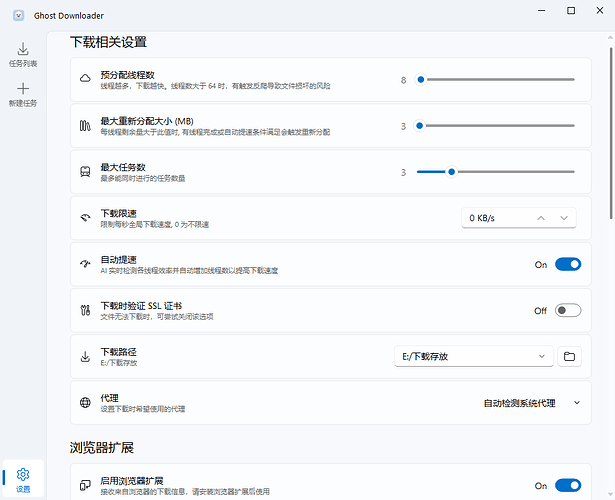Enable the 下载时验证 SSL 证书 toggle
The width and height of the screenshot is (615, 500).
[x=567, y=310]
